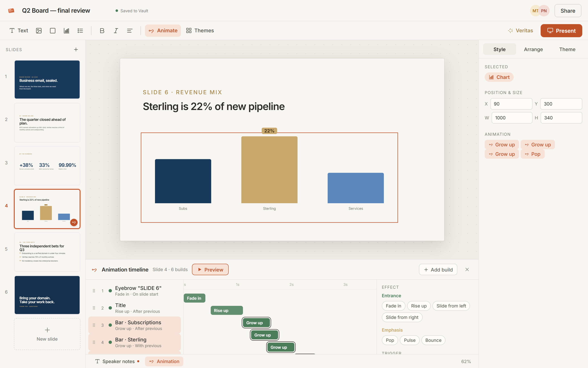This screenshot has width=588, height=368.
Task: Select the Bar · Sterling build row
Action: coord(134,342)
